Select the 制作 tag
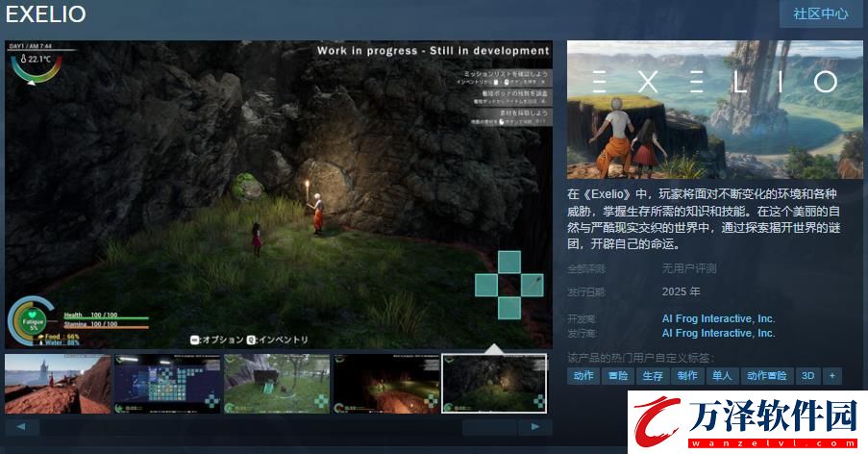Image resolution: width=868 pixels, height=454 pixels. [x=687, y=375]
